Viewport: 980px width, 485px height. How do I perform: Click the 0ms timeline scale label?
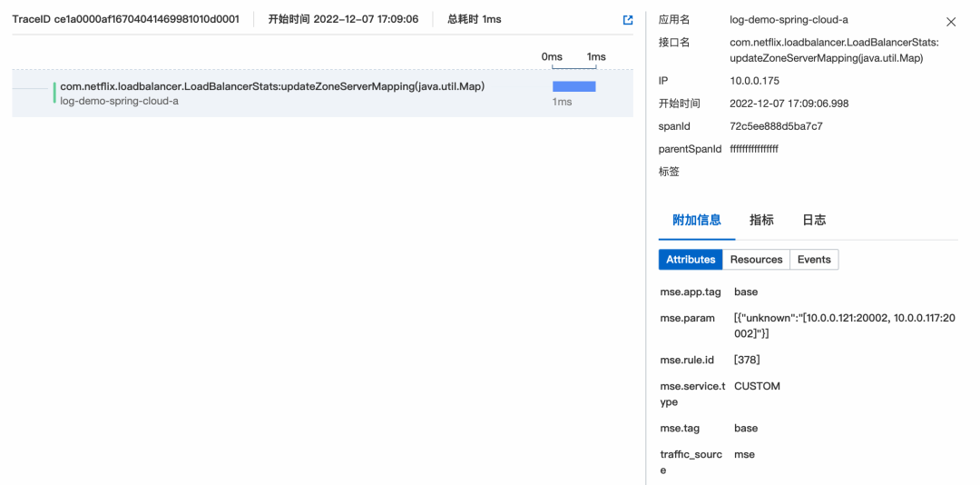[552, 57]
